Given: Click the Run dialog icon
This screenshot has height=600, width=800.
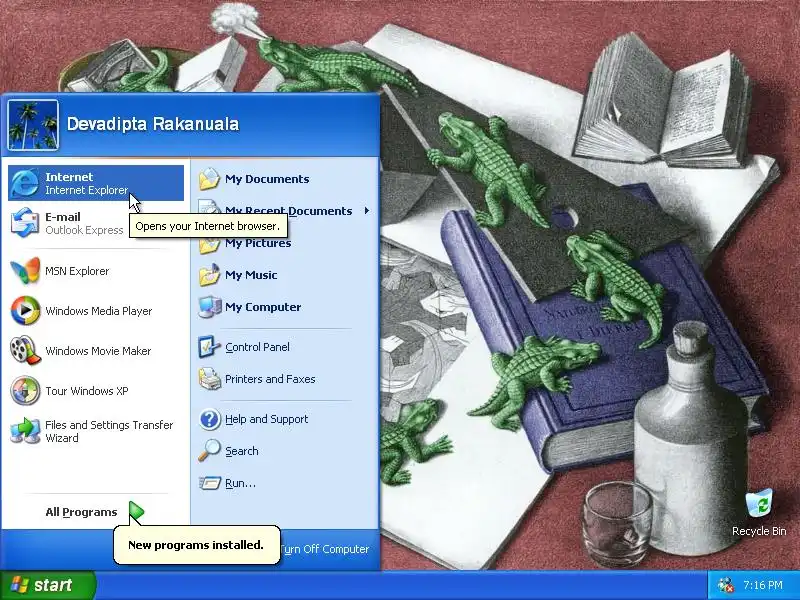Looking at the screenshot, I should point(209,483).
